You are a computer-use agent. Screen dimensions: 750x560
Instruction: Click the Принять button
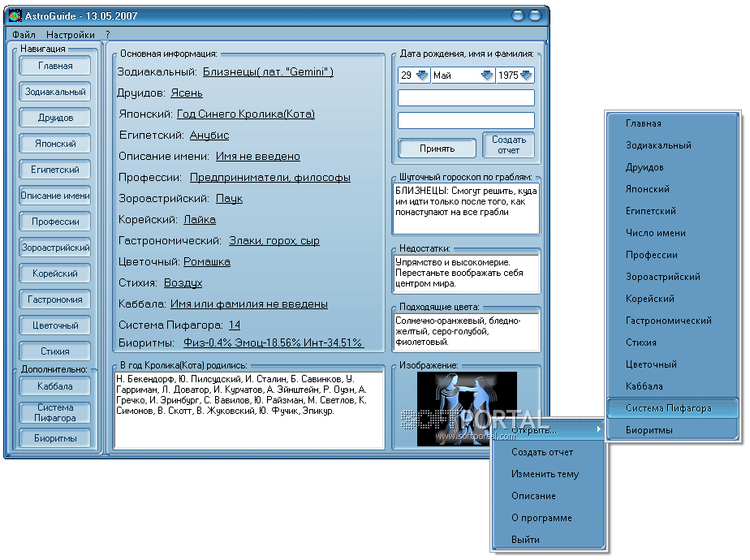pos(437,149)
